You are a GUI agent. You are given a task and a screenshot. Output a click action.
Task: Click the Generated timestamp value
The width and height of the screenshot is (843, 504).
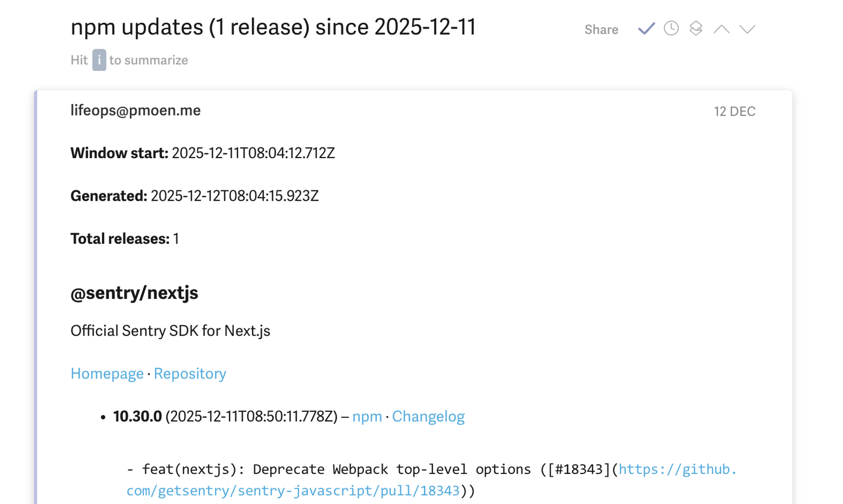235,196
